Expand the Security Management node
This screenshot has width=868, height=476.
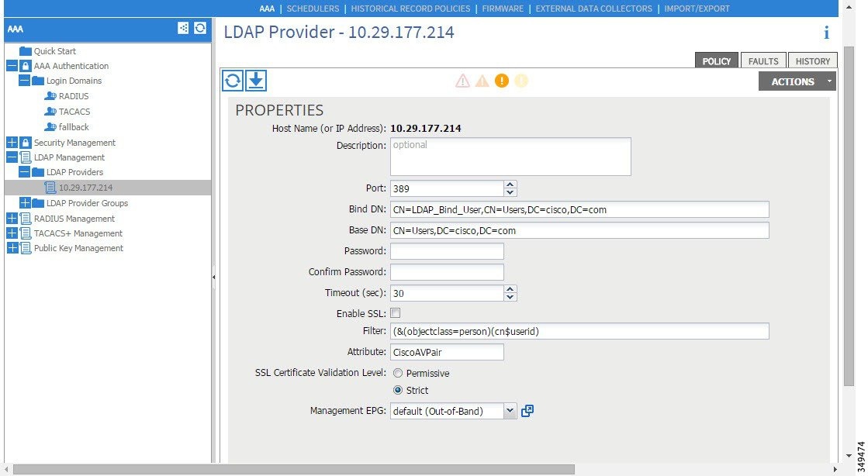pyautogui.click(x=12, y=142)
